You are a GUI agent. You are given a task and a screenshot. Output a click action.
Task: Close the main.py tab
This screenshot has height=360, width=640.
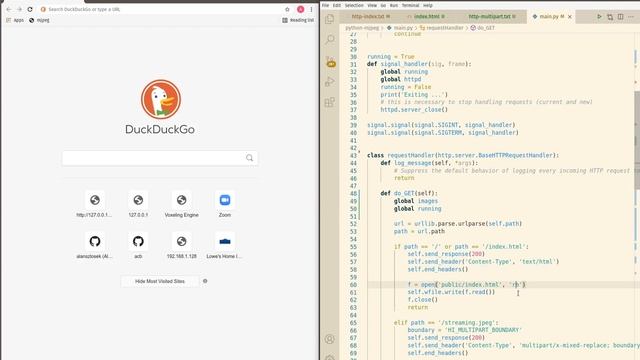(x=570, y=17)
